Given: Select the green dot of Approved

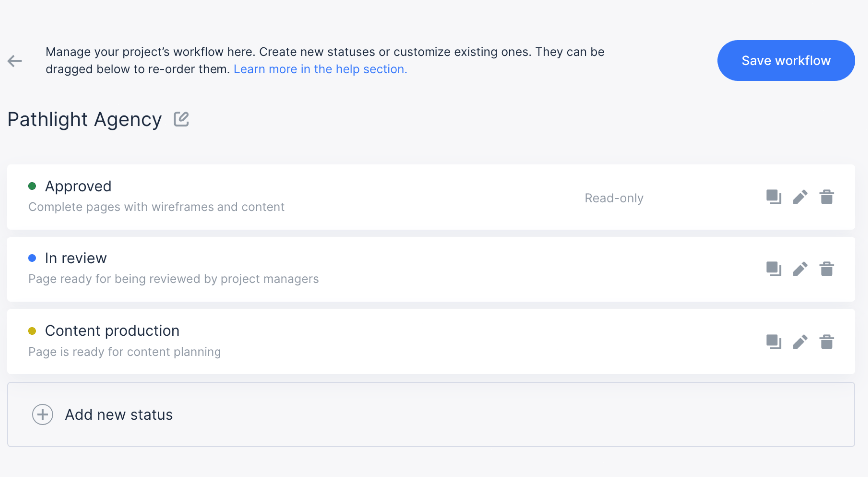Looking at the screenshot, I should pos(33,186).
